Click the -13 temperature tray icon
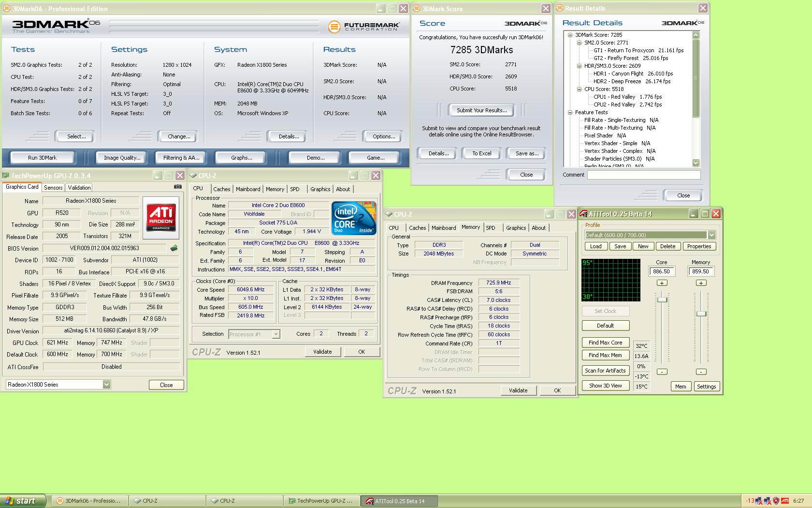Screen dimensions: 812x508 (x=750, y=501)
